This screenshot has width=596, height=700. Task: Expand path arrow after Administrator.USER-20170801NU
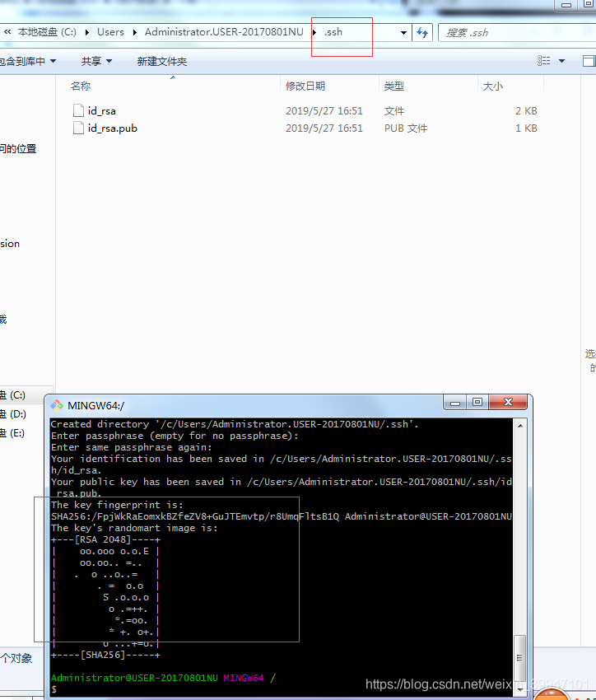click(314, 33)
